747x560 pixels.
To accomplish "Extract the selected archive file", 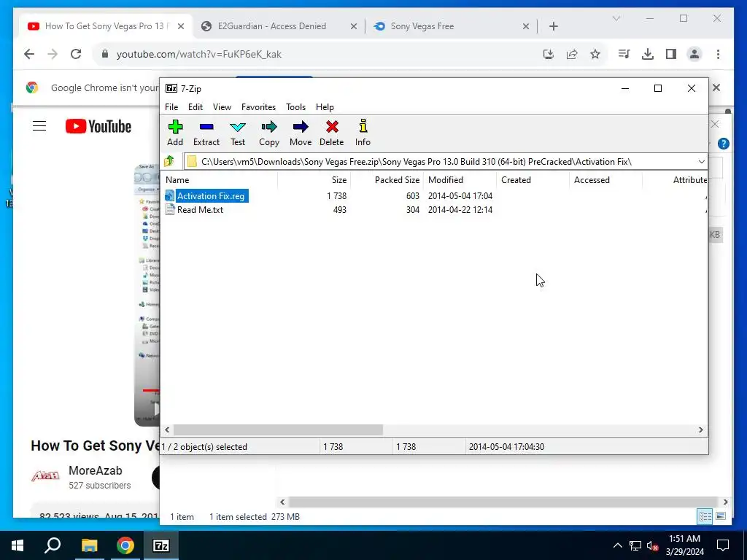I will pyautogui.click(x=206, y=133).
